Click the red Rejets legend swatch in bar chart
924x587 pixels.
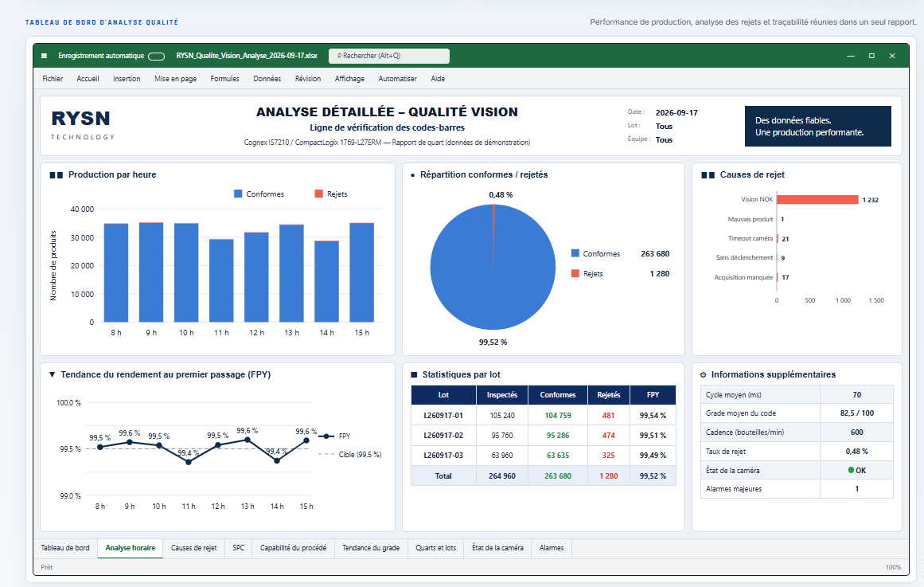[x=319, y=194]
